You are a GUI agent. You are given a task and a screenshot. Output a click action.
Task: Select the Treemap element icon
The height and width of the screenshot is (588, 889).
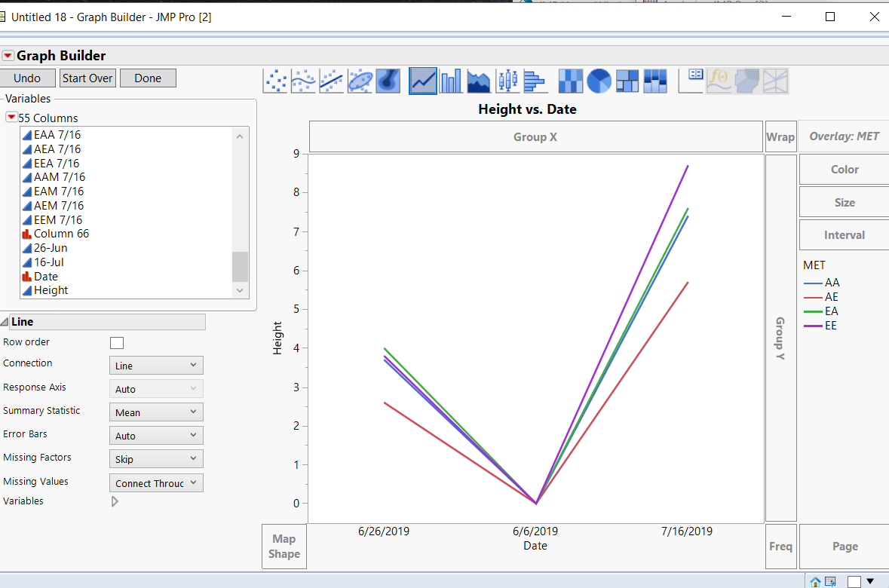click(627, 81)
